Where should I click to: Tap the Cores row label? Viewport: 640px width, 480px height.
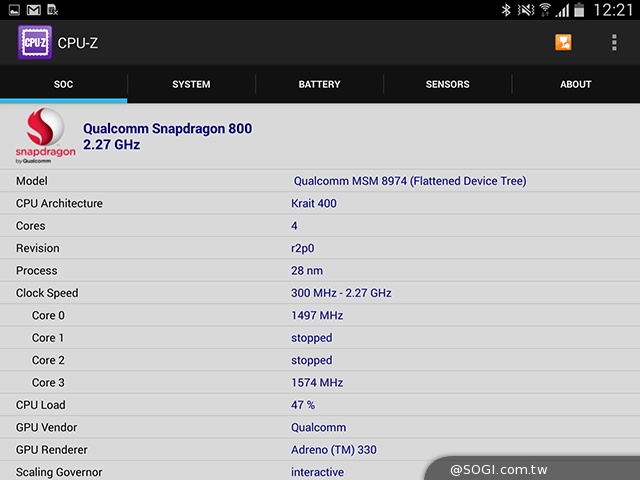pyautogui.click(x=31, y=226)
